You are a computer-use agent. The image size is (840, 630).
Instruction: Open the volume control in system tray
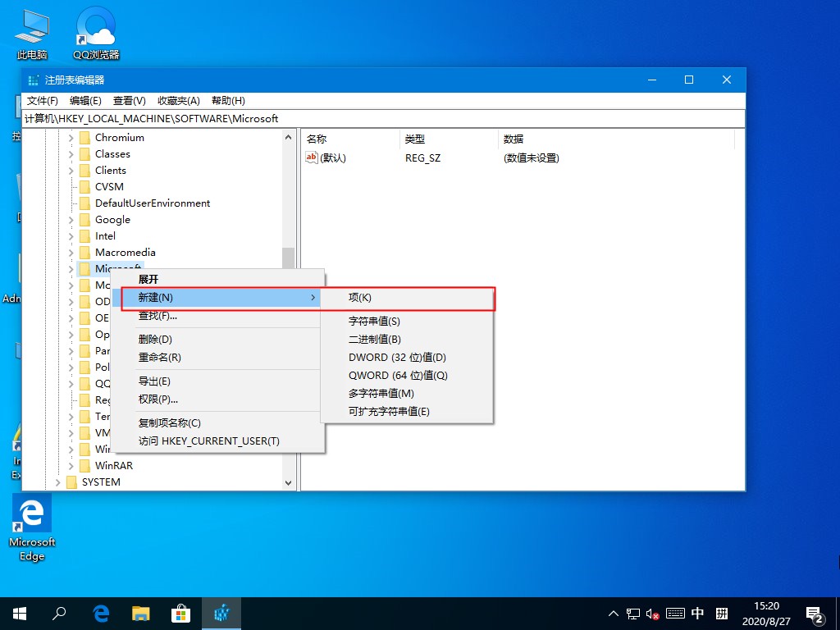coord(652,613)
